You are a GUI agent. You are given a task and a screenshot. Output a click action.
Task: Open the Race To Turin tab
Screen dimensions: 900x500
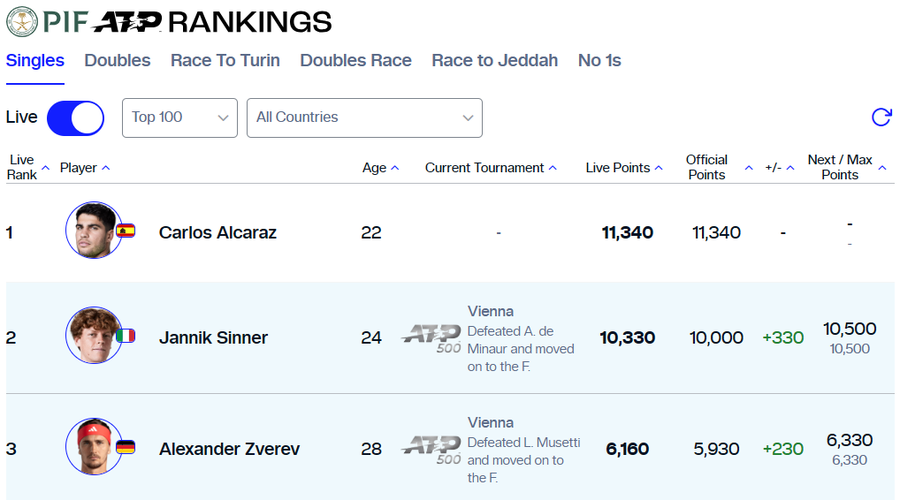click(x=225, y=60)
